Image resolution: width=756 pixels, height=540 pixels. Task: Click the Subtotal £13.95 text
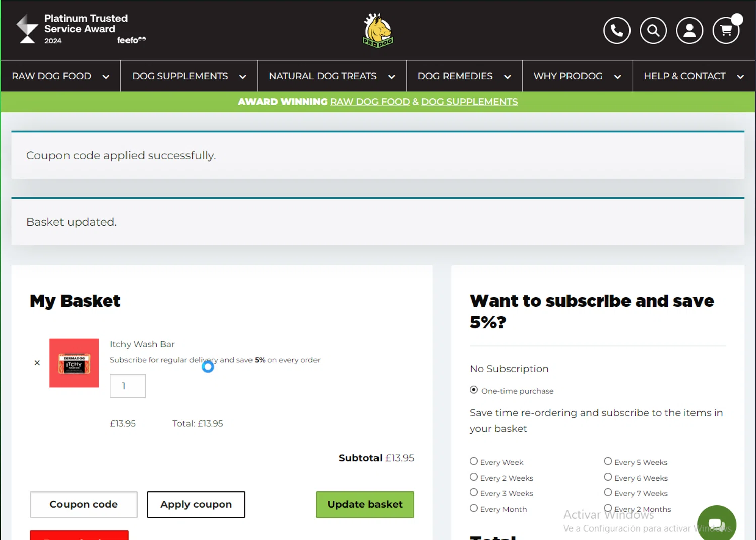[376, 458]
